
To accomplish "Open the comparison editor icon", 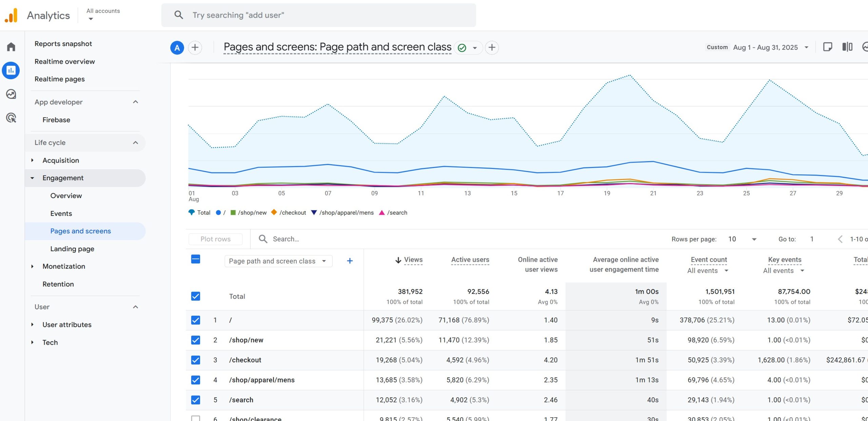I will [x=847, y=47].
